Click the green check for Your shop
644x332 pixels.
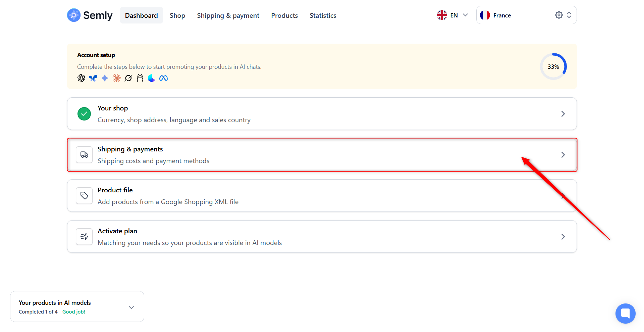click(x=84, y=114)
